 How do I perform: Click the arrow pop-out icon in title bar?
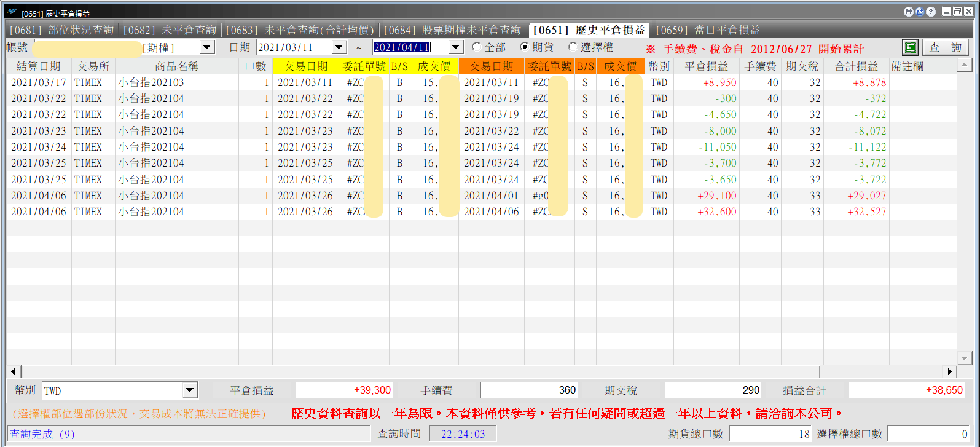[x=909, y=12]
